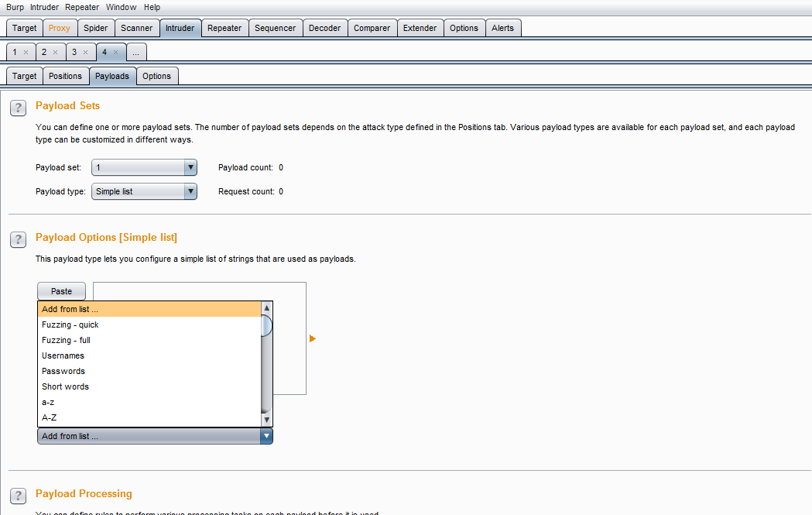812x515 pixels.
Task: Choose Passwords from the list
Action: click(149, 372)
